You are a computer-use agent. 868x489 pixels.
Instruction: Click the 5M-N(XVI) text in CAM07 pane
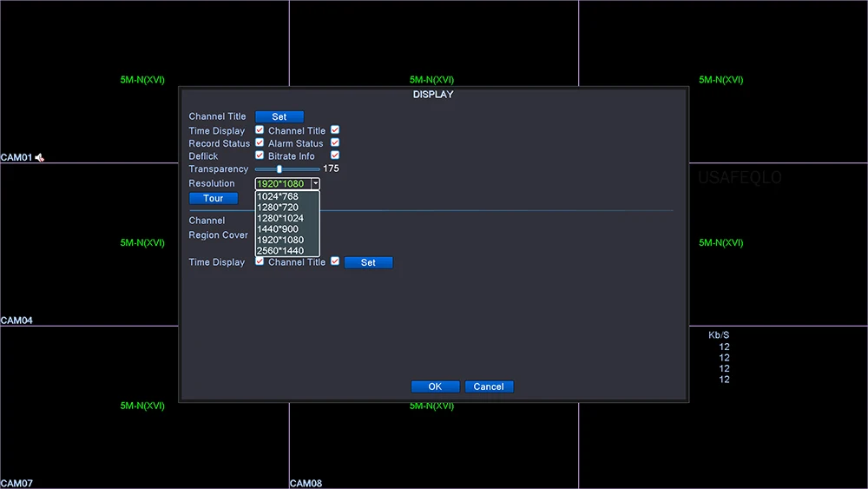point(142,406)
